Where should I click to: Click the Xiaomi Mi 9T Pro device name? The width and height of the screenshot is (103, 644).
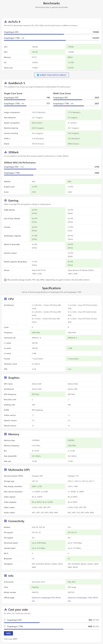coord(39,270)
